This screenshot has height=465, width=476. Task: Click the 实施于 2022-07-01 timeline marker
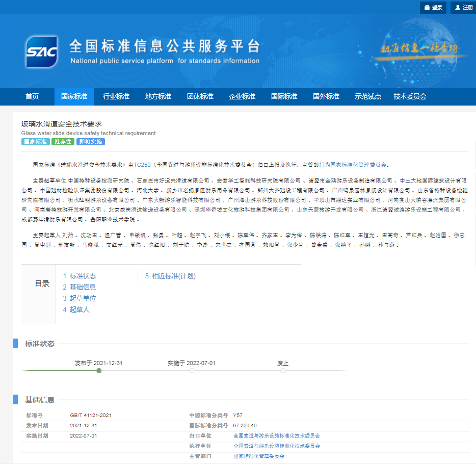click(192, 371)
